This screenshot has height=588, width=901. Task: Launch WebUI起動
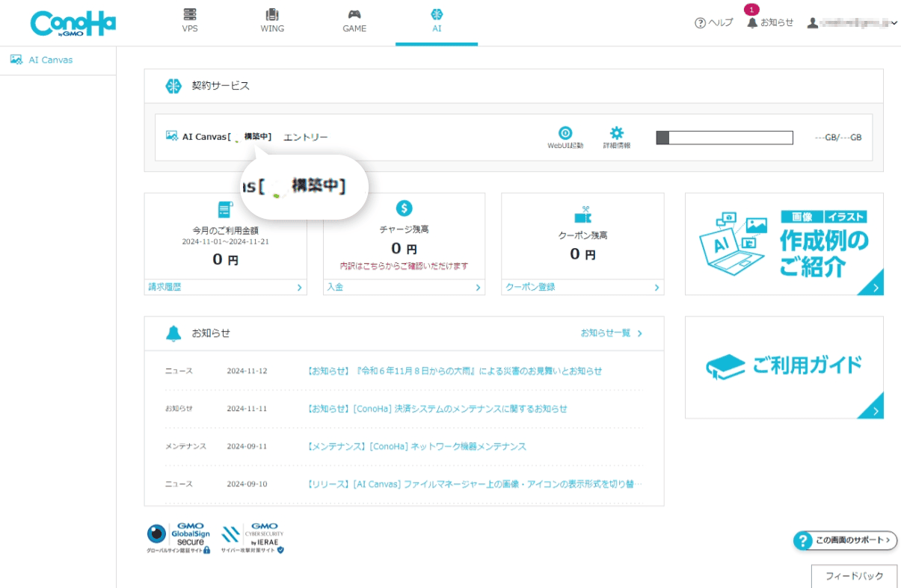(x=565, y=137)
